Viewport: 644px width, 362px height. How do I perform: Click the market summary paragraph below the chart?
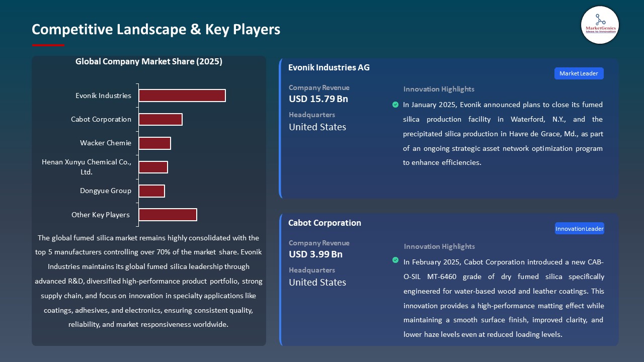click(x=149, y=281)
